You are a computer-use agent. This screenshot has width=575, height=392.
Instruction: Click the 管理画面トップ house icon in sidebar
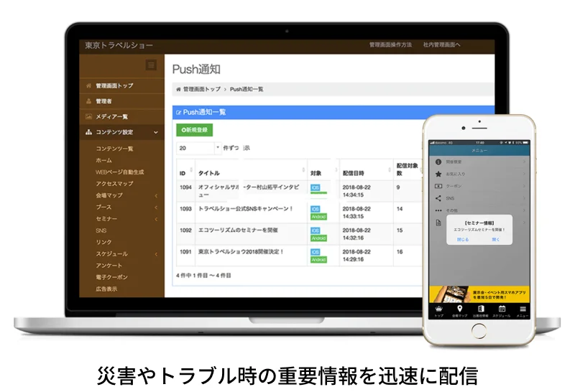(x=88, y=85)
